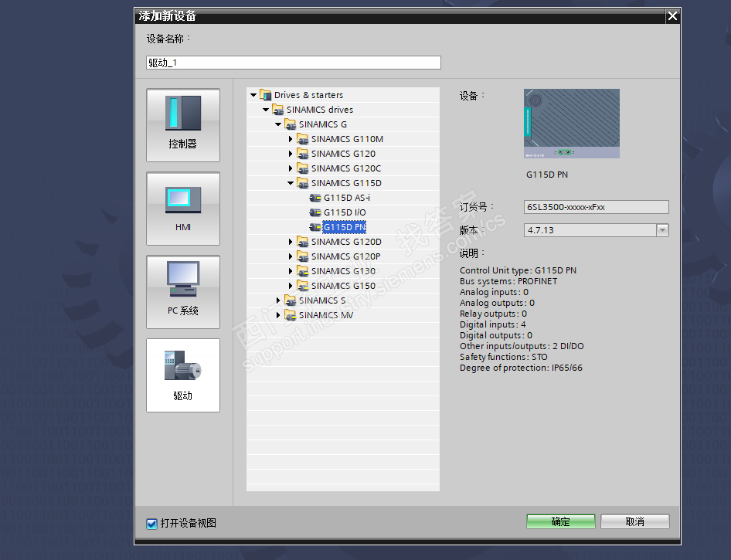Expand the SINAMICS G120P node

[291, 256]
